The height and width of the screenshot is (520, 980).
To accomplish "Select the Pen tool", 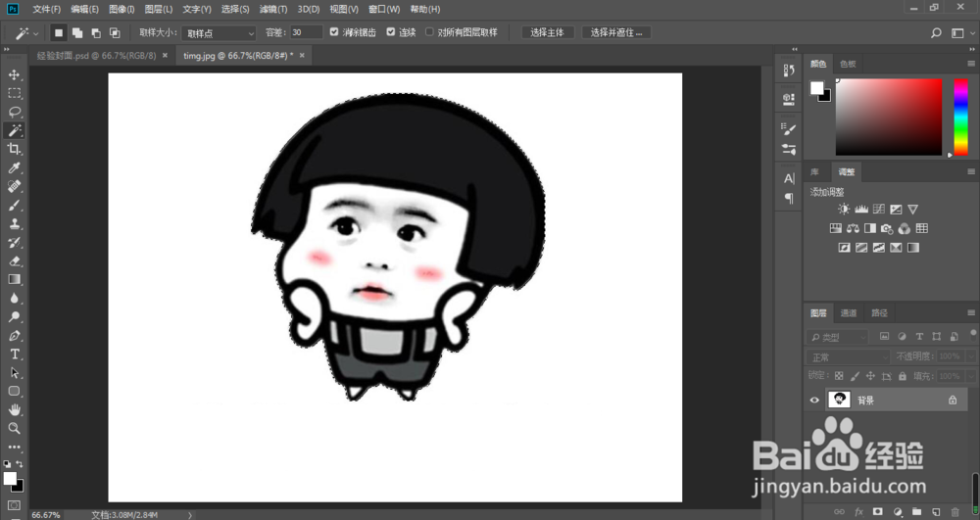I will (14, 336).
